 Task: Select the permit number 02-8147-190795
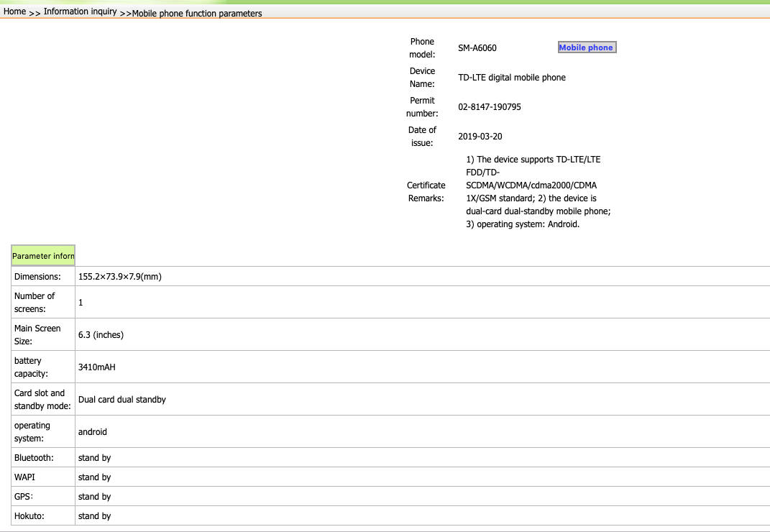click(x=490, y=107)
